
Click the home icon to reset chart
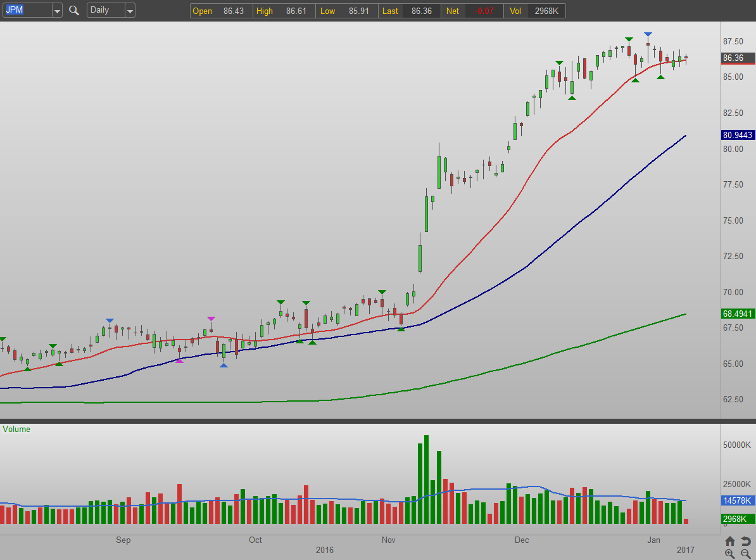click(x=730, y=541)
